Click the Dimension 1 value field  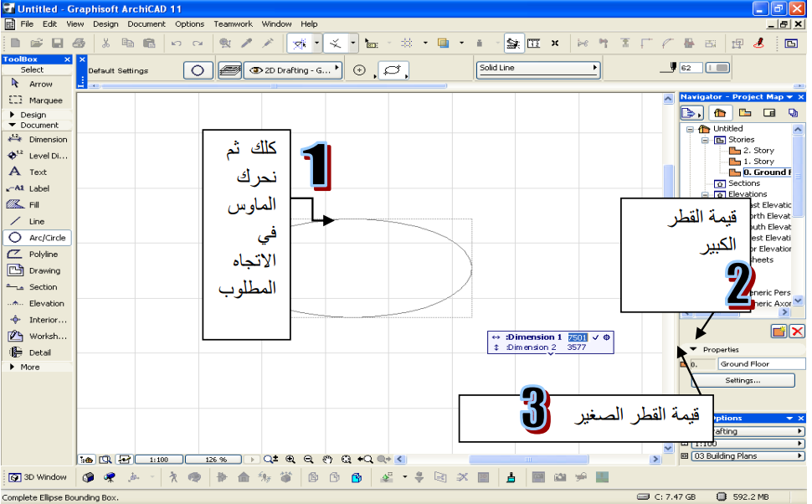578,337
